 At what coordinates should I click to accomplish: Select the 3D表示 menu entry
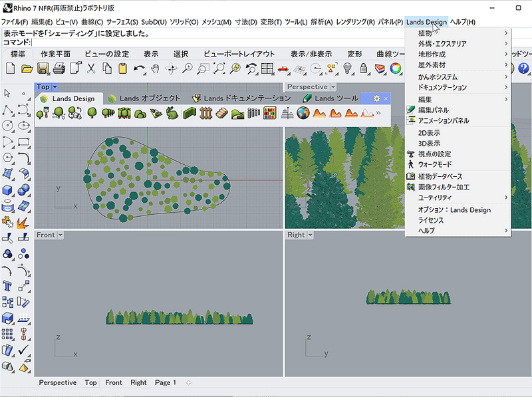458,143
